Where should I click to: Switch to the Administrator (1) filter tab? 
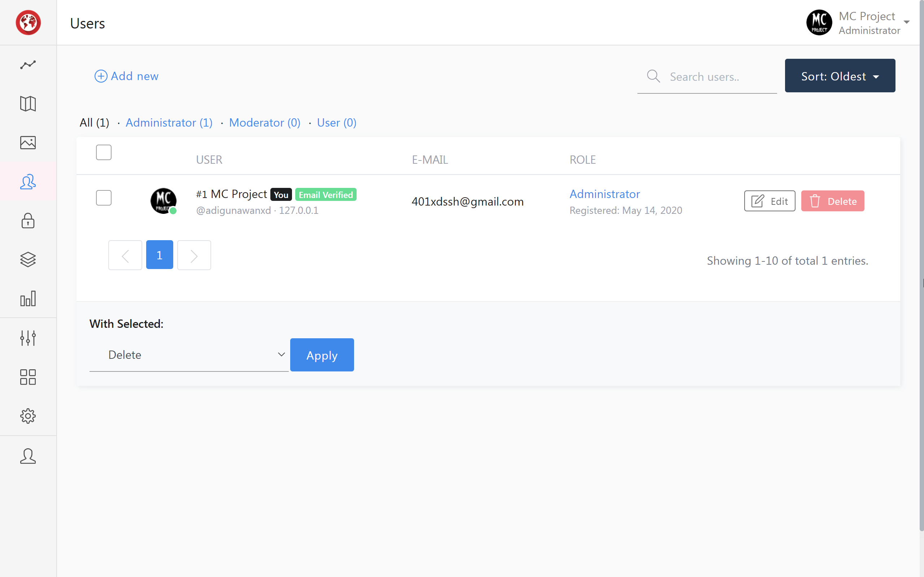(x=169, y=123)
